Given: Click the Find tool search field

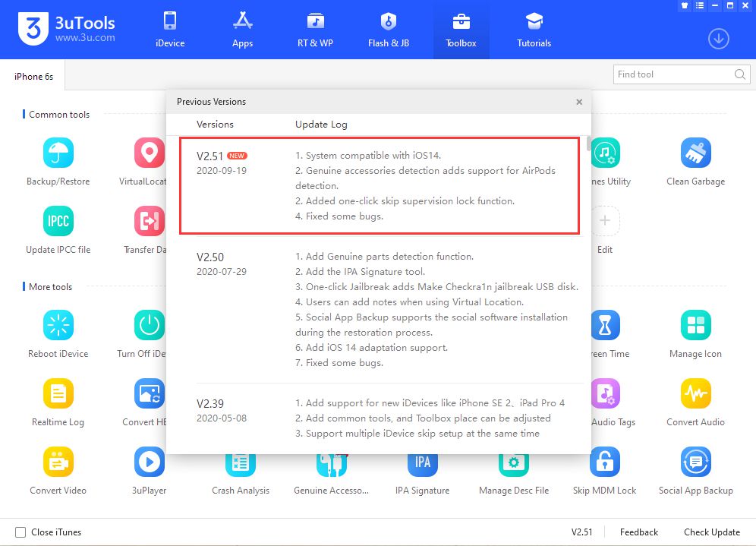Looking at the screenshot, I should pos(682,74).
